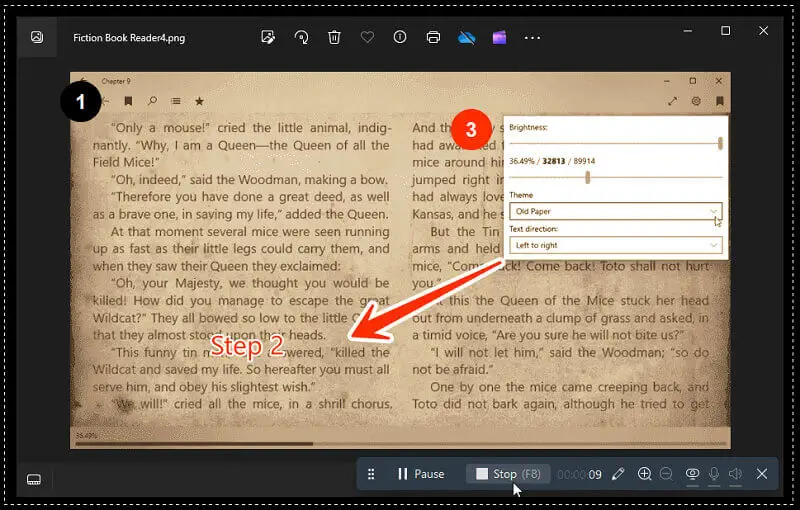Open the Theme dropdown showing Old Paper

click(616, 211)
